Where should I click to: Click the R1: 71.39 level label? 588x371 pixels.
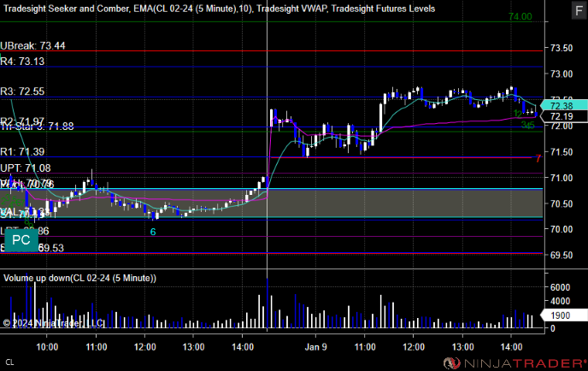point(22,151)
